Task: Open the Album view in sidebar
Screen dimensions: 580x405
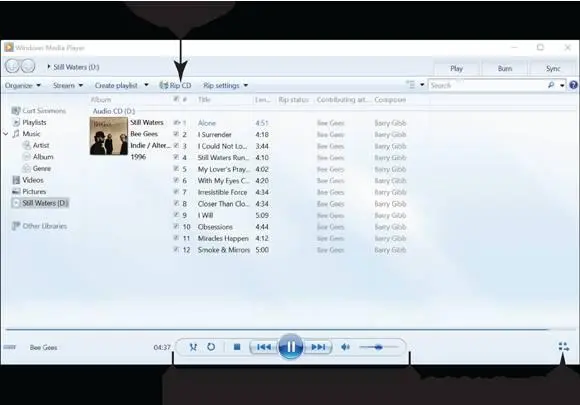Action: (38, 157)
